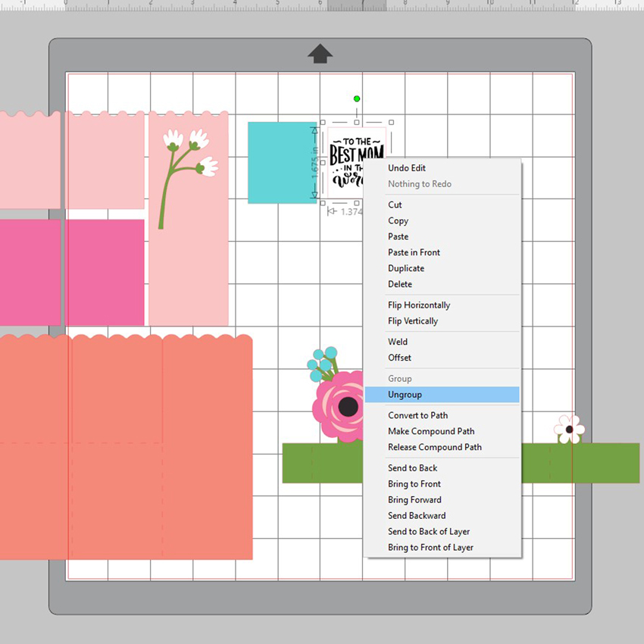Select Duplicate from the context menu
644x644 pixels.
click(x=406, y=268)
